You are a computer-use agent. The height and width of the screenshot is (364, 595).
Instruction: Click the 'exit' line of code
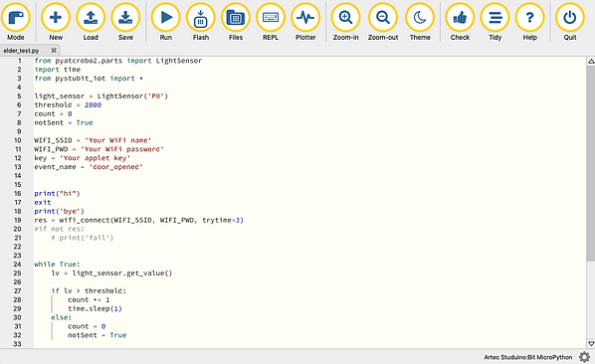pos(43,203)
